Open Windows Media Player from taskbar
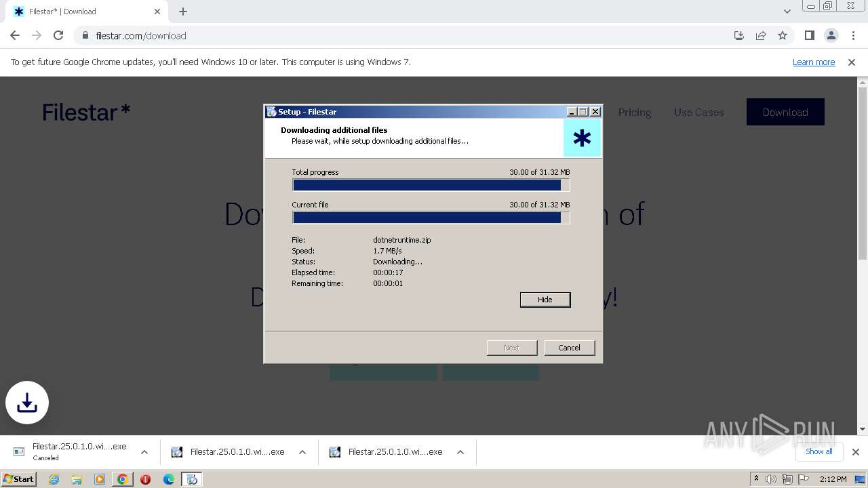The height and width of the screenshot is (488, 868). pyautogui.click(x=100, y=479)
